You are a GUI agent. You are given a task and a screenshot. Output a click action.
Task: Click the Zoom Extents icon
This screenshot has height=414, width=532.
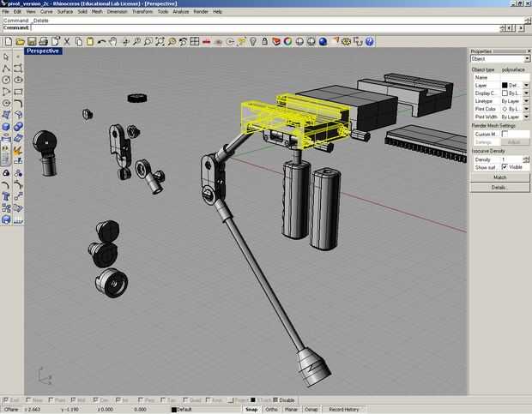coord(160,41)
